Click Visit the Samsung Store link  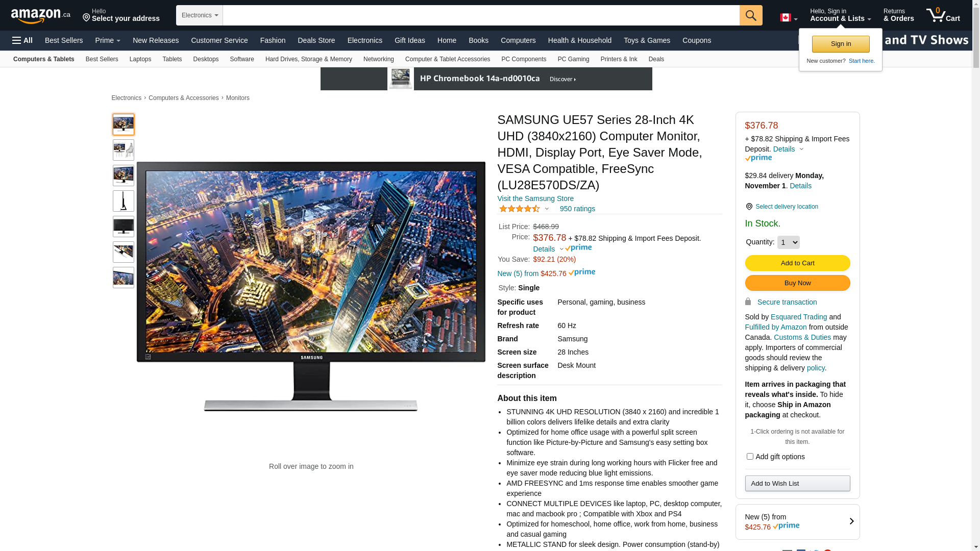[535, 198]
